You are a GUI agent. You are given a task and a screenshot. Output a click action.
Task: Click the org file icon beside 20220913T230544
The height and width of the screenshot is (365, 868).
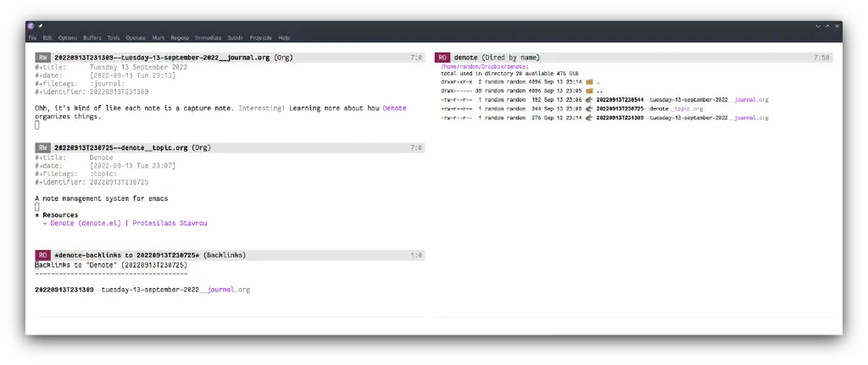(590, 100)
